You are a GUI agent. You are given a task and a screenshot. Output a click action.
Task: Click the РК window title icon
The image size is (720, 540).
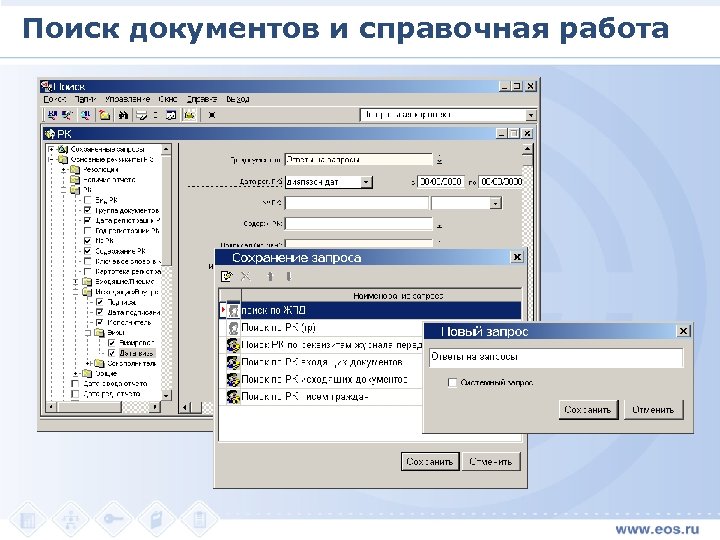click(x=50, y=134)
